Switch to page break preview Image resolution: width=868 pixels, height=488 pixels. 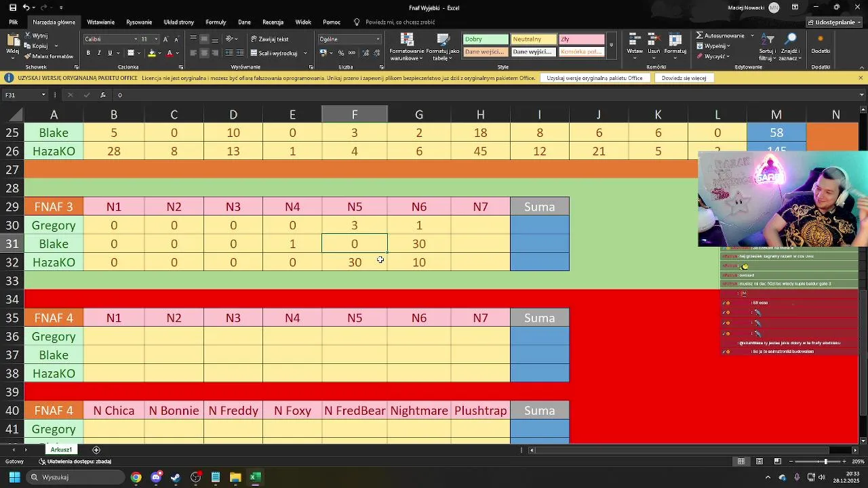[777, 462]
